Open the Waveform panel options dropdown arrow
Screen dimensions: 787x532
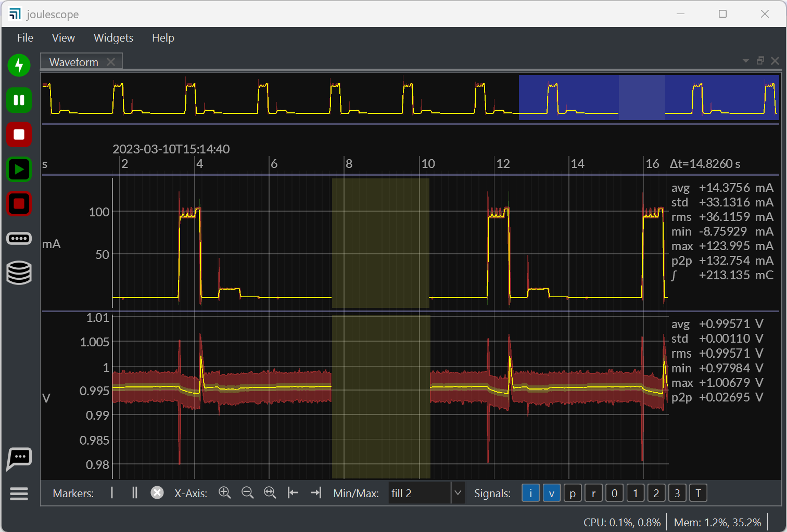[745, 60]
